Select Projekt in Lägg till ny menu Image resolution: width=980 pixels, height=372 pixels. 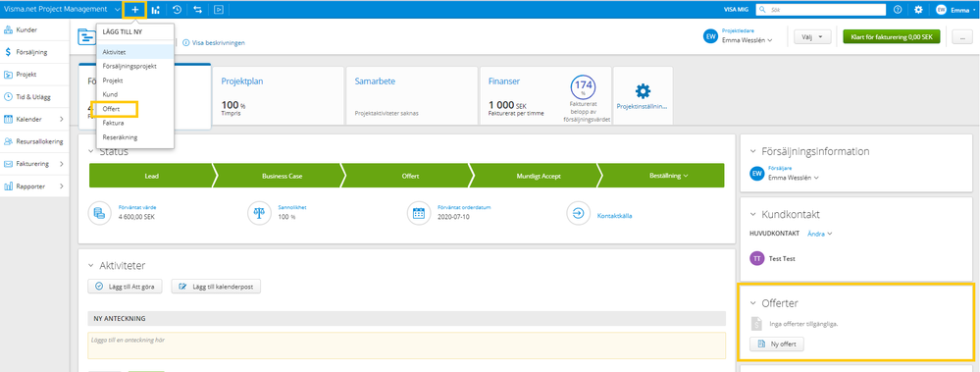(x=135, y=80)
